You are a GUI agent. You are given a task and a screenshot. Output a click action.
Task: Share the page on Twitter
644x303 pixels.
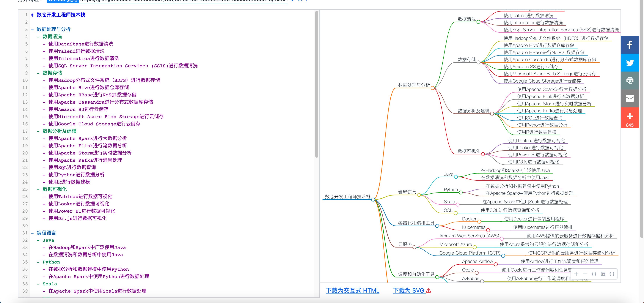(x=629, y=62)
